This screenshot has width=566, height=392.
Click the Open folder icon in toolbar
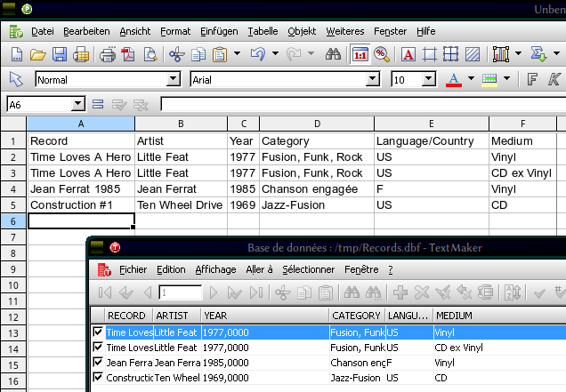pyautogui.click(x=38, y=54)
